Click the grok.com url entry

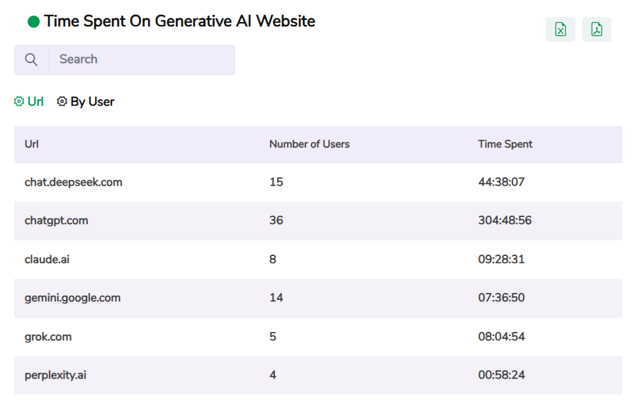tap(48, 337)
